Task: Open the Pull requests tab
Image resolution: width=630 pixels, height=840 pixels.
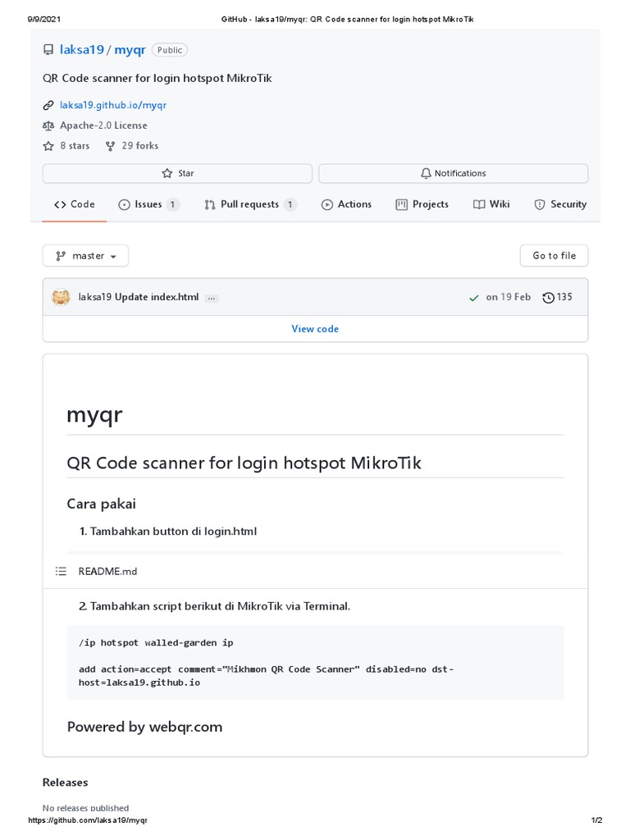Action: click(x=249, y=204)
